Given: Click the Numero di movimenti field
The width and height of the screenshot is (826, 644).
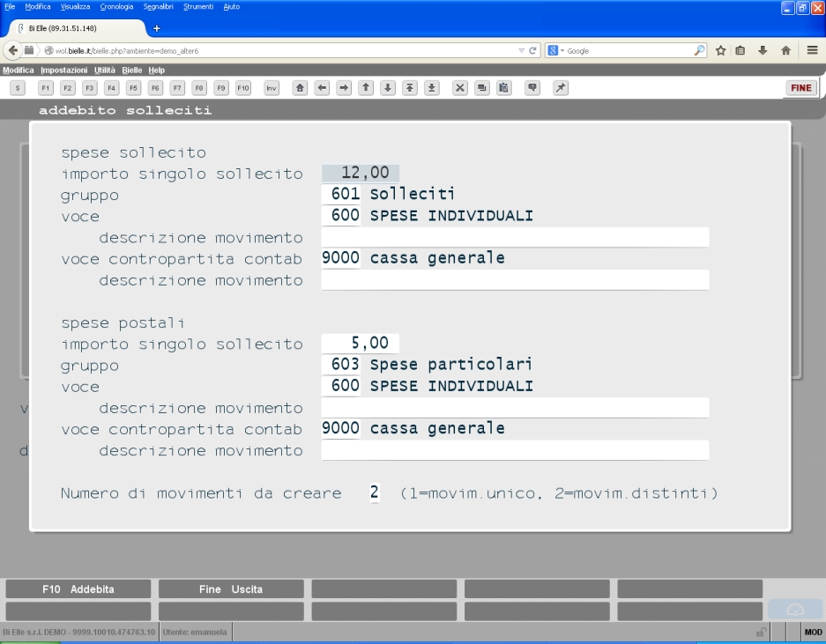Looking at the screenshot, I should [374, 492].
